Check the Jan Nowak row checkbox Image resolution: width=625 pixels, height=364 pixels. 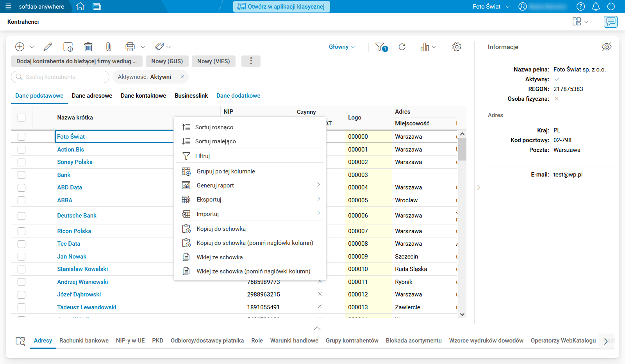pyautogui.click(x=21, y=257)
